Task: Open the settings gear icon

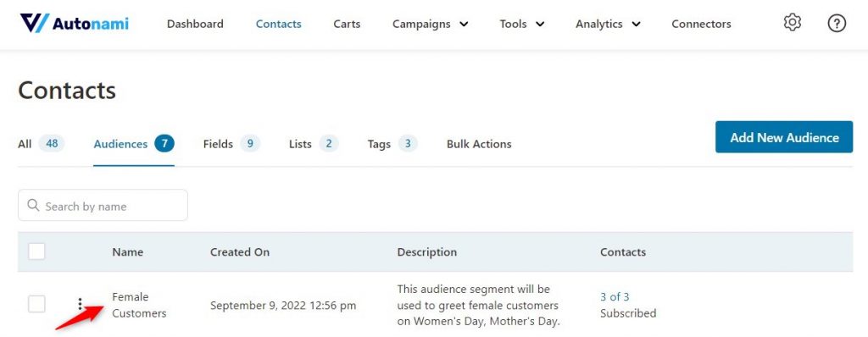Action: (793, 23)
